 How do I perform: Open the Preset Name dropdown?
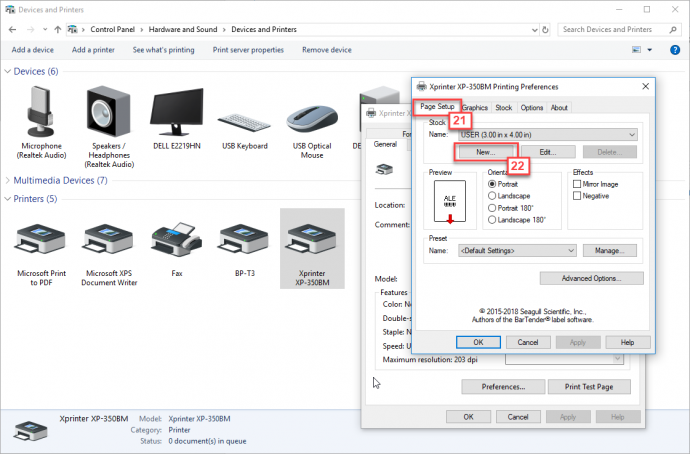(x=517, y=250)
